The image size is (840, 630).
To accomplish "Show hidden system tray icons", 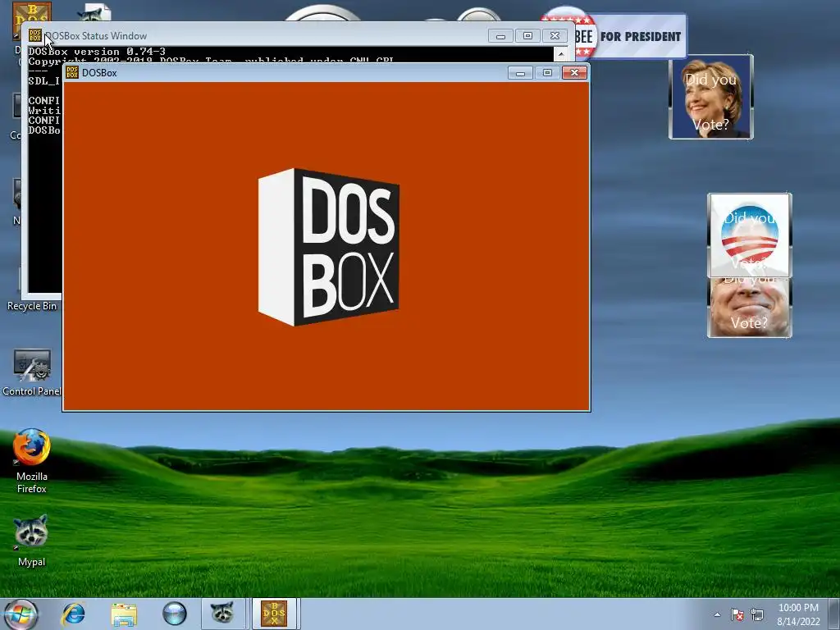I will (x=717, y=614).
